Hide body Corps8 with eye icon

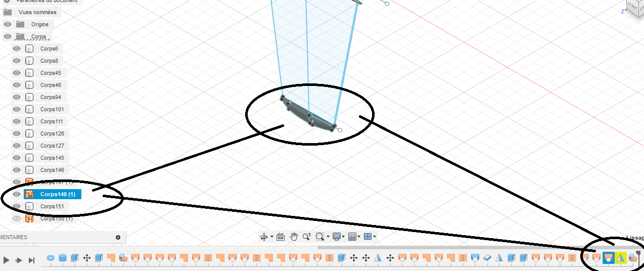click(x=17, y=61)
